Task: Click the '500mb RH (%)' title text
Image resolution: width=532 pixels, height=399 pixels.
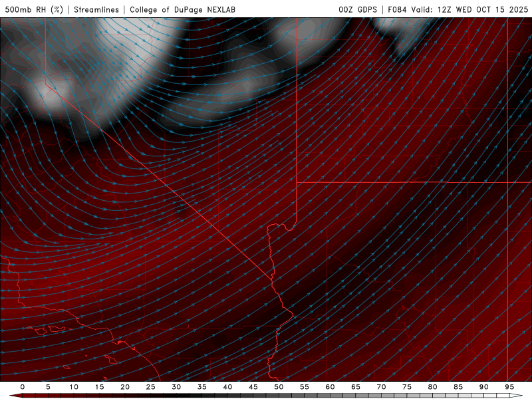Action: click(34, 9)
